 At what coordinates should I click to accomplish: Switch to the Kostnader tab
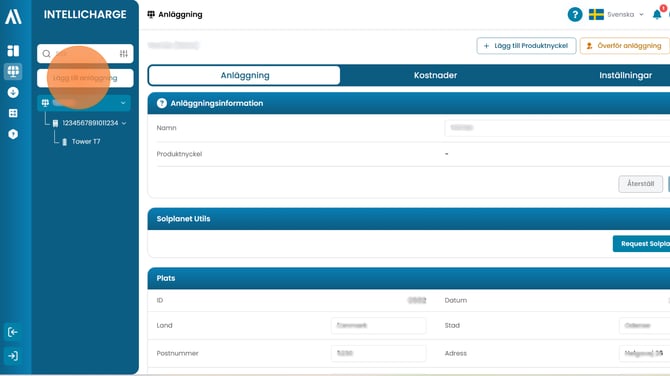(435, 75)
